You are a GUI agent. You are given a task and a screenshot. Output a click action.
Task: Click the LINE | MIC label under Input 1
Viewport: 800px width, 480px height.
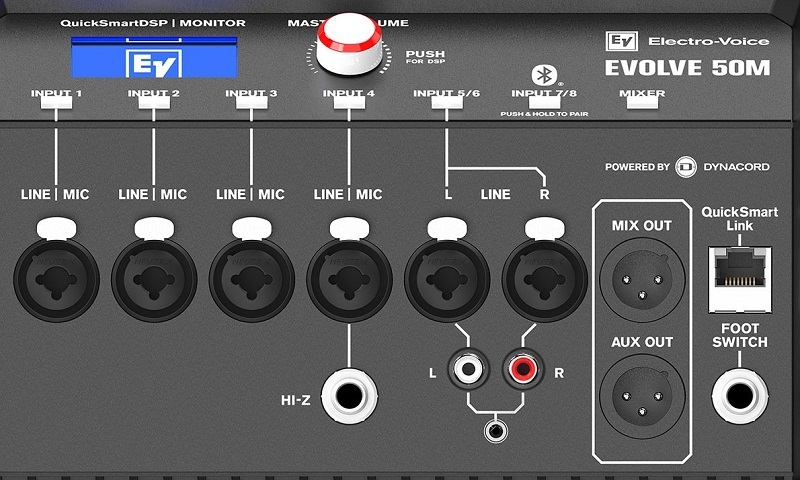[x=55, y=194]
